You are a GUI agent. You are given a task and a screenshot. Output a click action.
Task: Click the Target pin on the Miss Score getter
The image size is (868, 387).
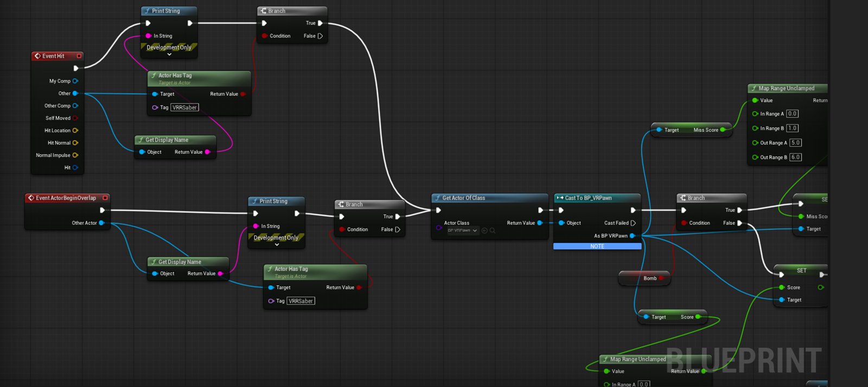coord(659,130)
